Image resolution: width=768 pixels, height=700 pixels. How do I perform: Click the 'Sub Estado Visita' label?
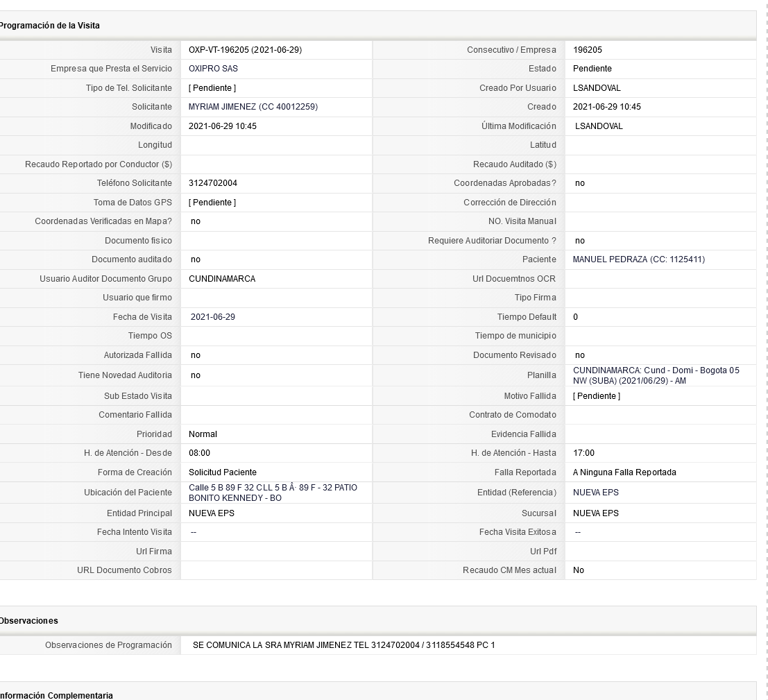[x=137, y=396]
